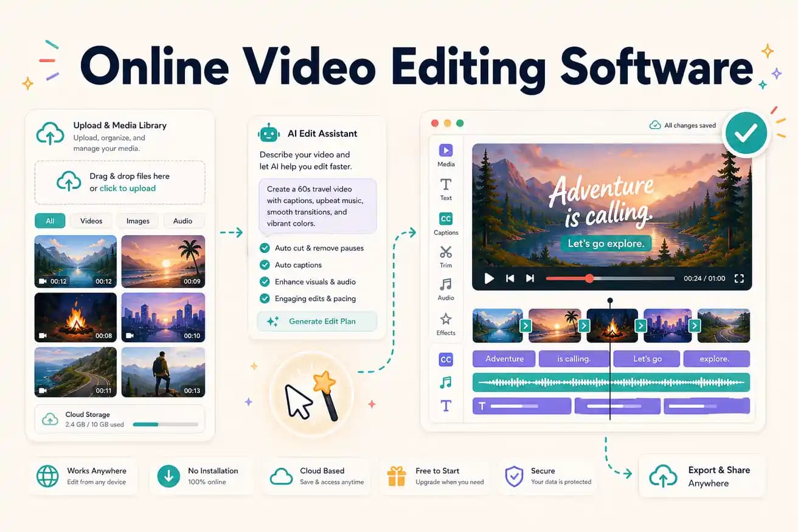
Task: Select the 'Adventure' caption block on the timeline
Action: 504,359
